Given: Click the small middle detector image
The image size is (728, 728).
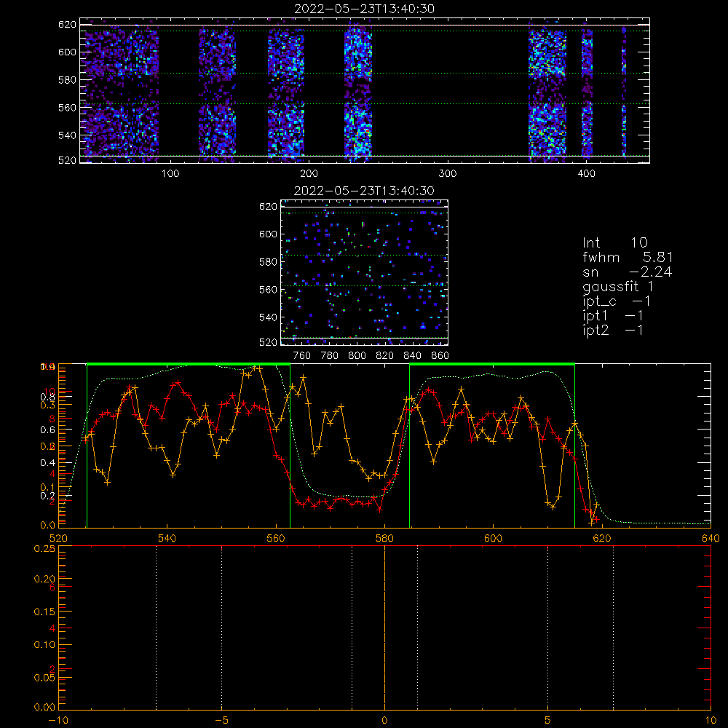Looking at the screenshot, I should point(365,272).
